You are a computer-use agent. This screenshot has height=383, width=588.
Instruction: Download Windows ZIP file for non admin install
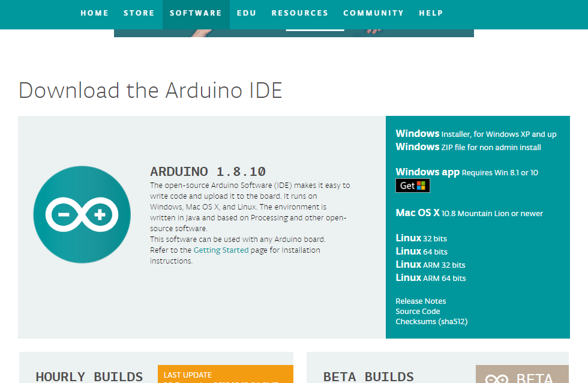click(x=468, y=147)
